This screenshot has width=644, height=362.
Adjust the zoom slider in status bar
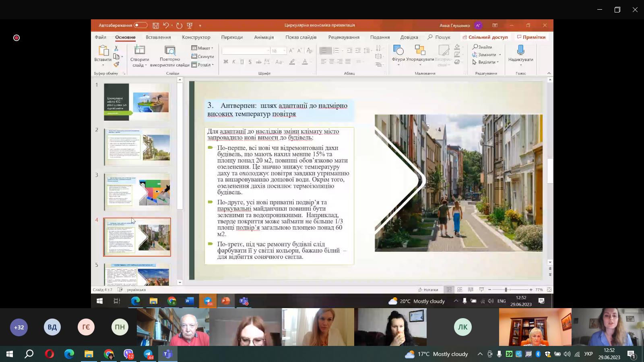[x=506, y=290]
